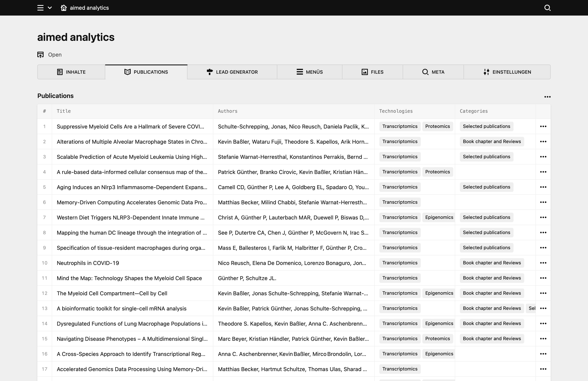The image size is (588, 381).
Task: Open options for Scalable Prediction row
Action: (543, 157)
